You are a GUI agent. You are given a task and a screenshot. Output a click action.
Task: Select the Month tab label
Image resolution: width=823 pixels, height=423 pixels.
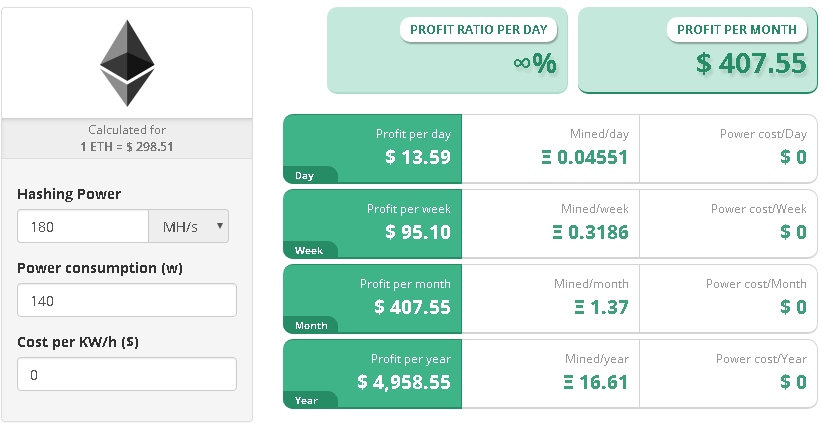(311, 325)
